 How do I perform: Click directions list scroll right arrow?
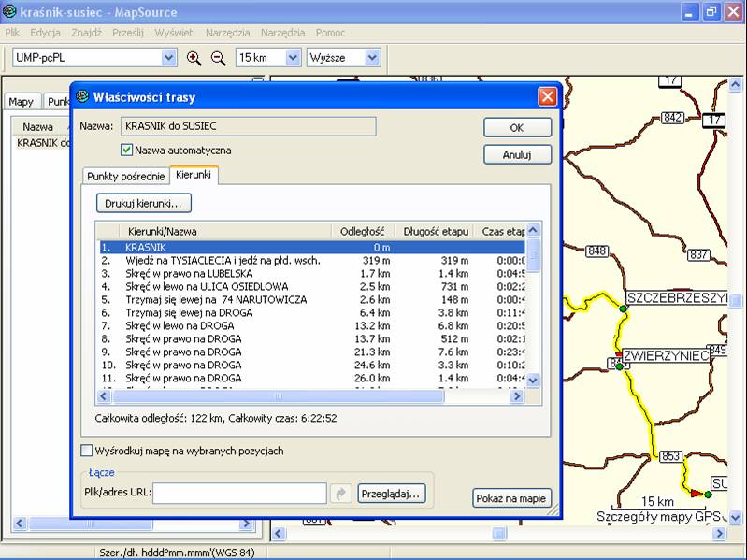[x=516, y=395]
